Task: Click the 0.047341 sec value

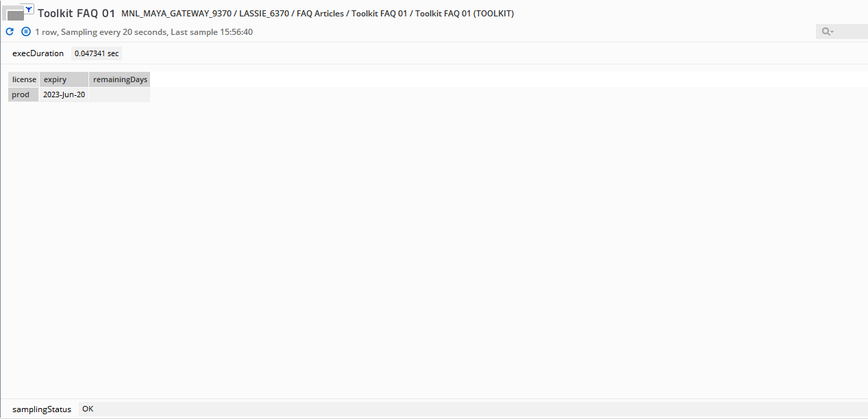Action: coord(97,53)
